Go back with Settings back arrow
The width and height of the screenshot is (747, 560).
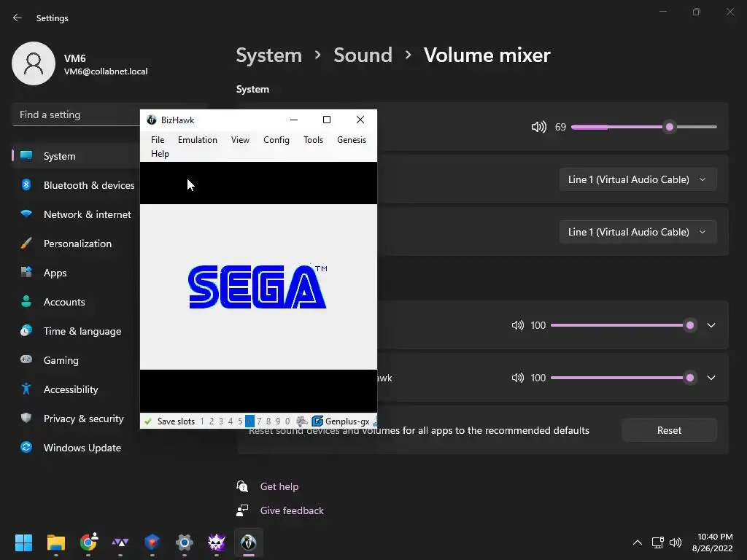coord(18,17)
